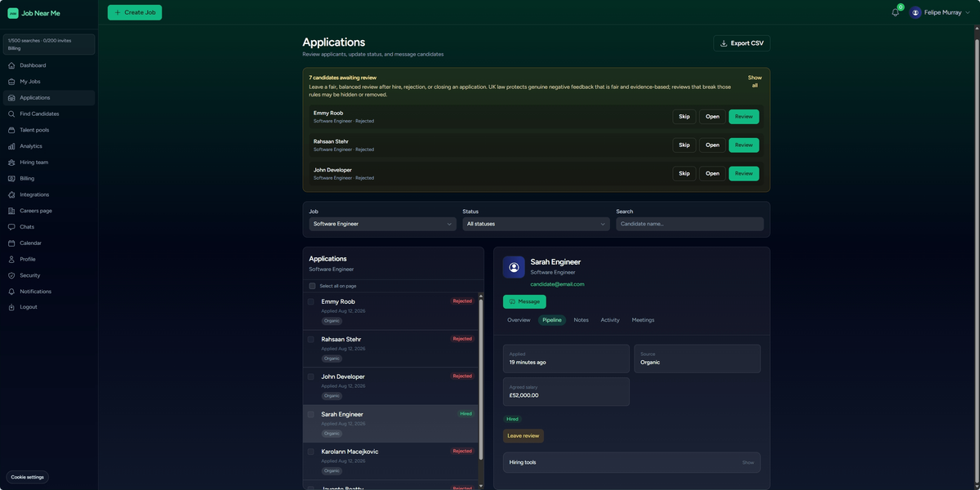Screen dimensions: 980x490
Task: Expand Hiring tools with Show
Action: pyautogui.click(x=748, y=463)
